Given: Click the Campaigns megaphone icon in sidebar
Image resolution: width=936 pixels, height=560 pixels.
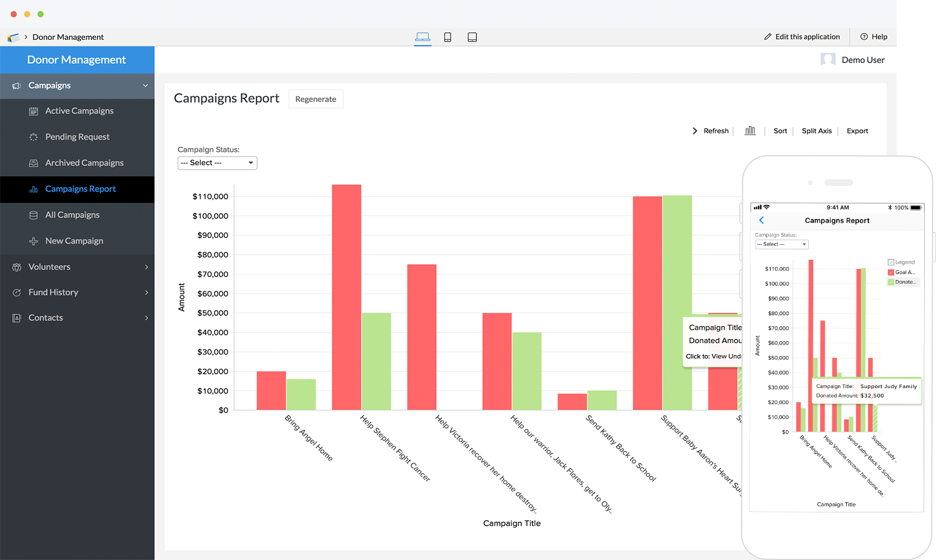Looking at the screenshot, I should point(17,86).
